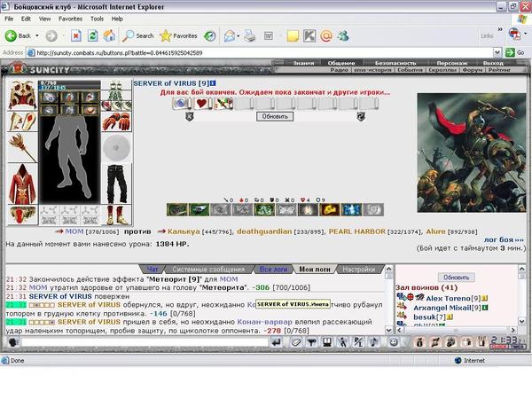Click the IE Stop toolbar icon
Screen dimensions: 532x399
pyautogui.click(x=76, y=35)
